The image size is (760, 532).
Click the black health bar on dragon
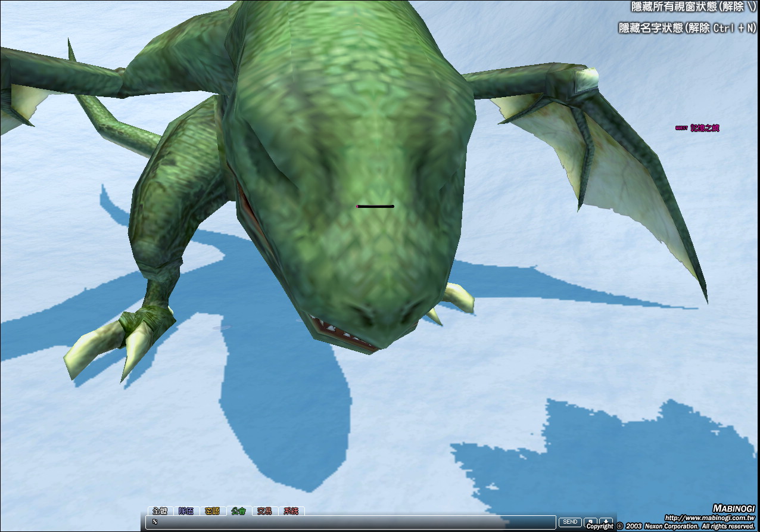coord(375,207)
